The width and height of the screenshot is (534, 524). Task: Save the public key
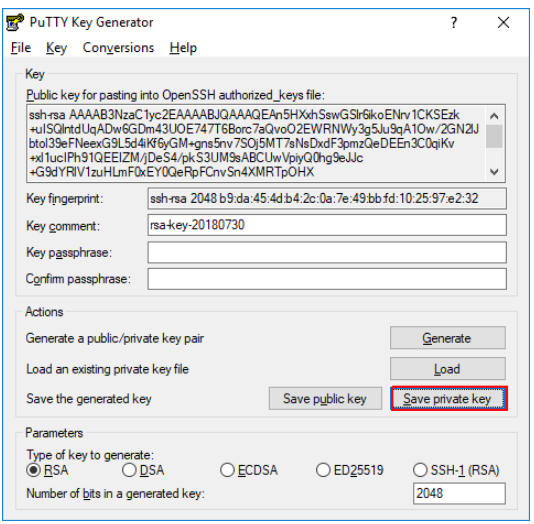pos(325,398)
